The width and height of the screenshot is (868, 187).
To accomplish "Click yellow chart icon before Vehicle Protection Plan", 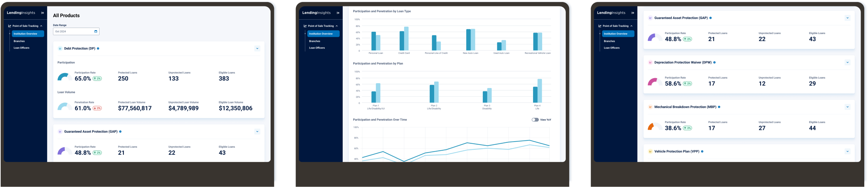I will (650, 152).
